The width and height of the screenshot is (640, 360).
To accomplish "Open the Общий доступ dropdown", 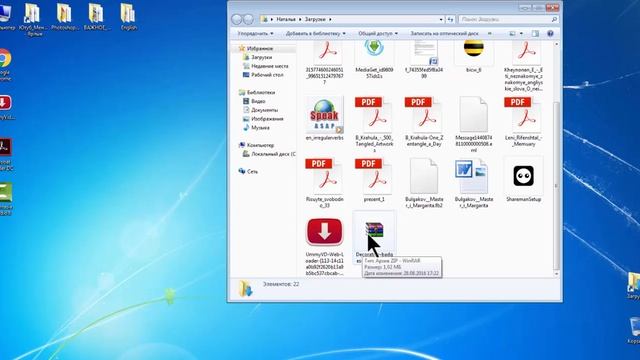I will point(378,33).
